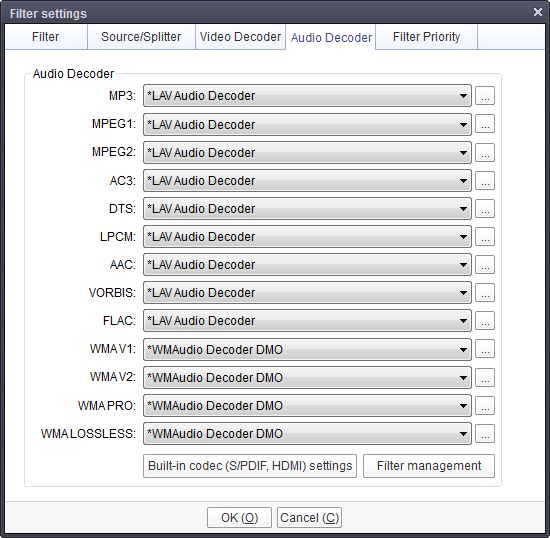Image resolution: width=550 pixels, height=538 pixels.
Task: Open the FLAC decoder dropdown
Action: point(307,321)
